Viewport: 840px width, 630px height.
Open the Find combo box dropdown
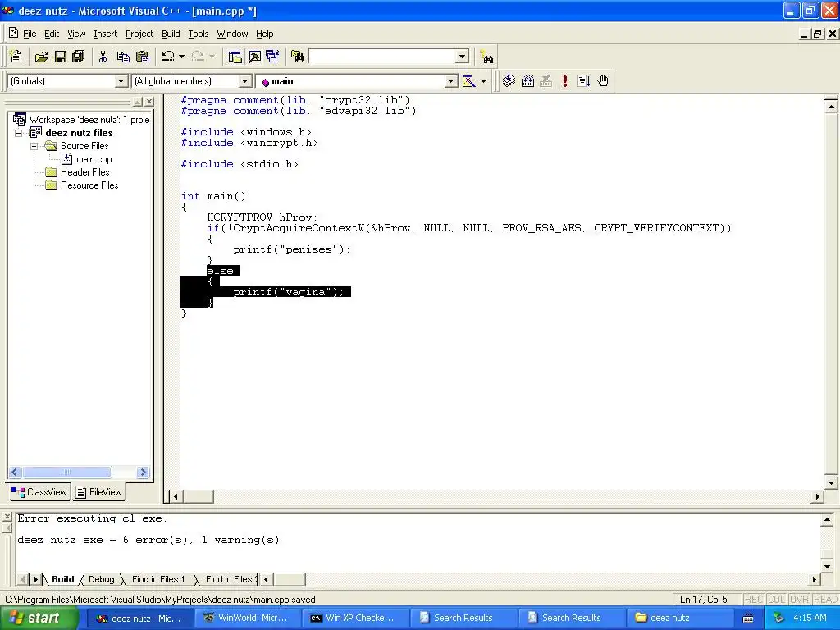tap(463, 57)
